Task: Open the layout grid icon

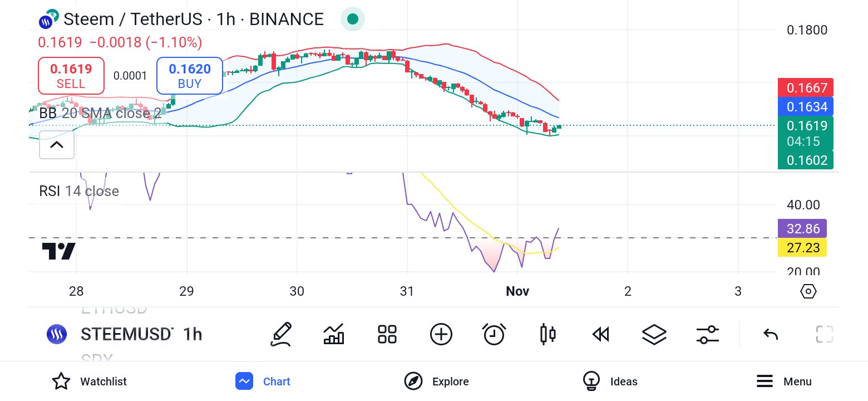Action: tap(387, 334)
